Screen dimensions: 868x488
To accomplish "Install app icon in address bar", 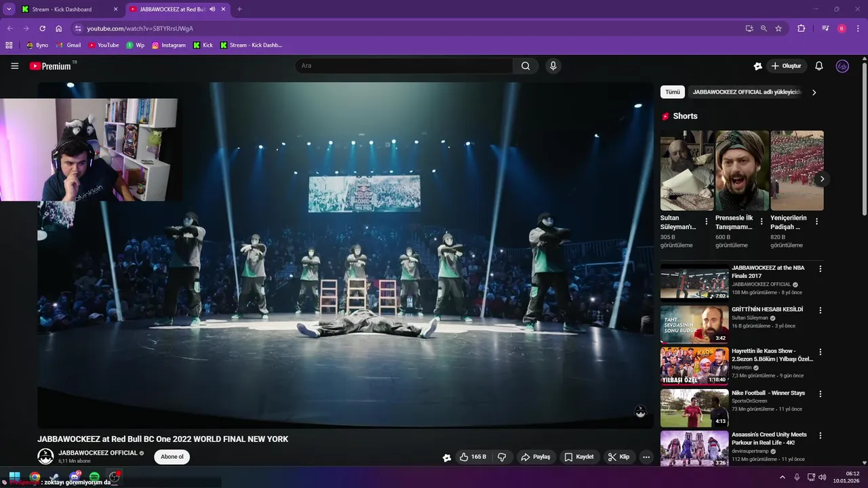I will [749, 28].
